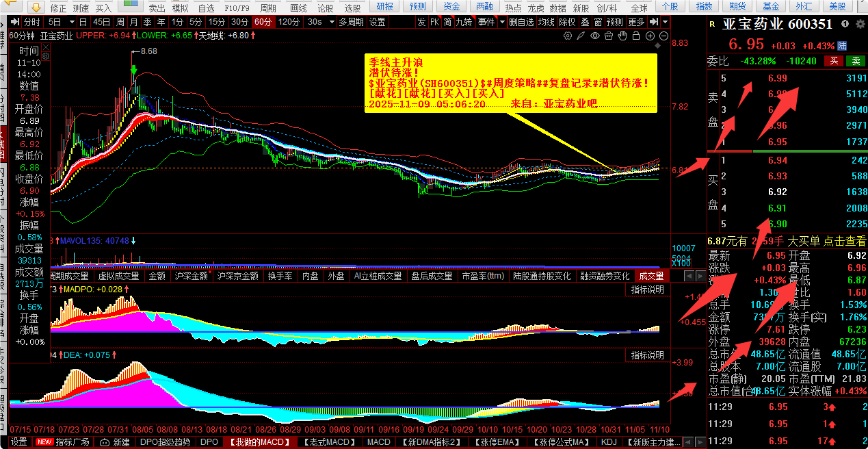This screenshot has height=449, width=868.
Task: Click info icon next to 600351
Action: [845, 24]
